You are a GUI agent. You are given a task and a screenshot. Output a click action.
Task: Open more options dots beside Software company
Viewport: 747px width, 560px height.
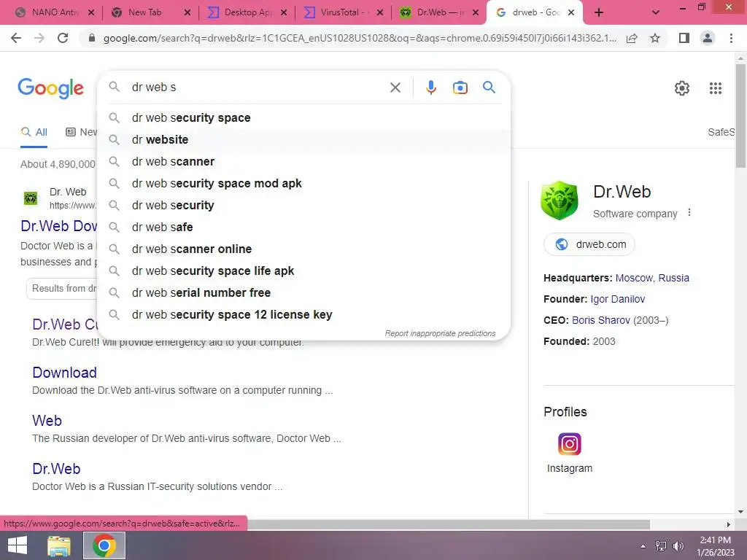[689, 213]
